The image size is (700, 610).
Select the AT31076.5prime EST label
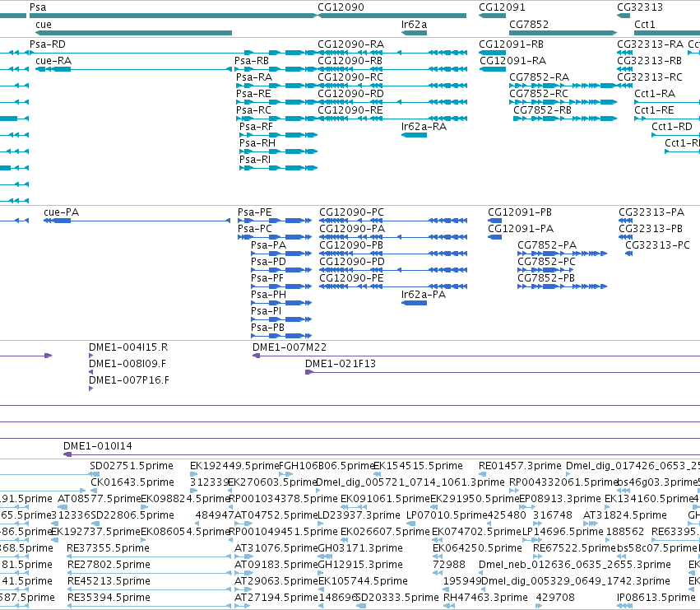[276, 548]
